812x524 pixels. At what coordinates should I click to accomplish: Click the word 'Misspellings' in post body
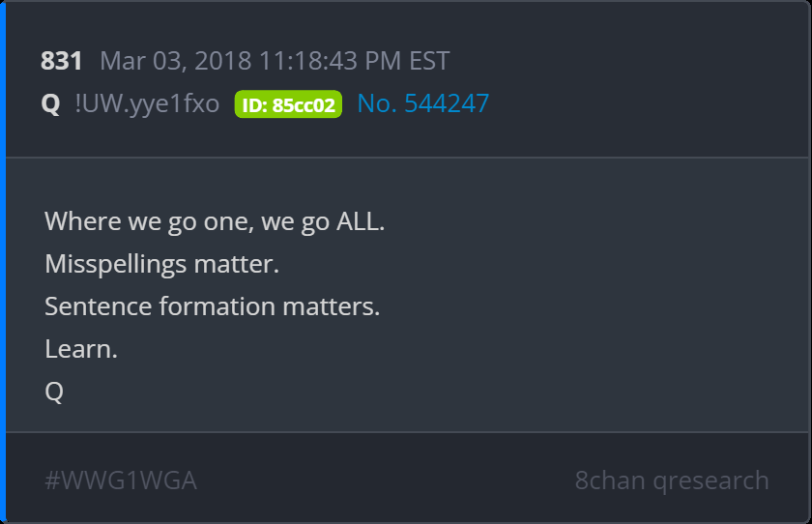[115, 265]
